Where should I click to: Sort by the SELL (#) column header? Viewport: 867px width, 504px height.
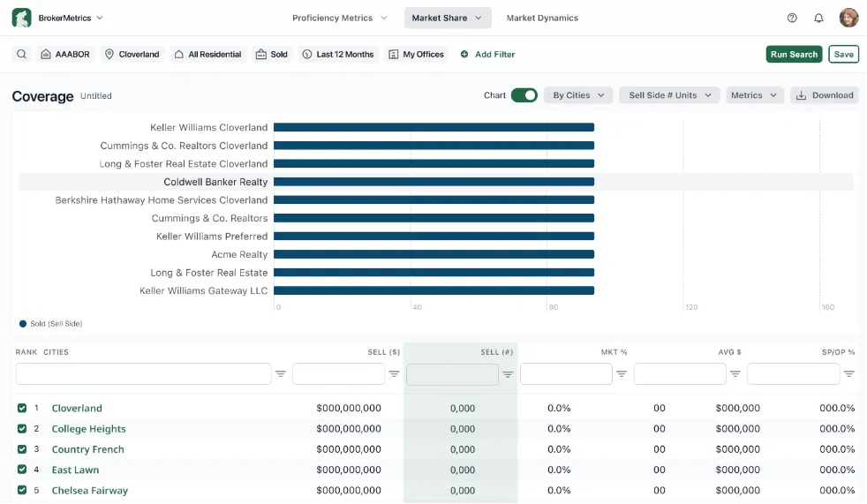(x=496, y=352)
